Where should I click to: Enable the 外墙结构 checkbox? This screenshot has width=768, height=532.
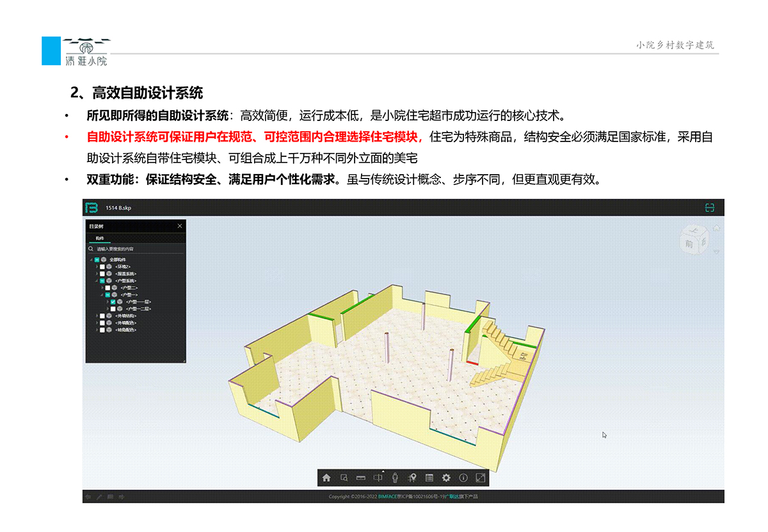pos(102,316)
